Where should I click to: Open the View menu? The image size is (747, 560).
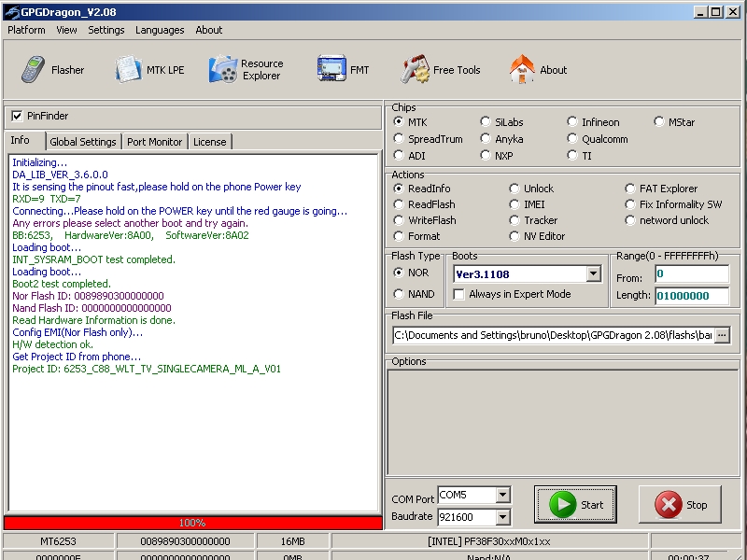pyautogui.click(x=66, y=30)
